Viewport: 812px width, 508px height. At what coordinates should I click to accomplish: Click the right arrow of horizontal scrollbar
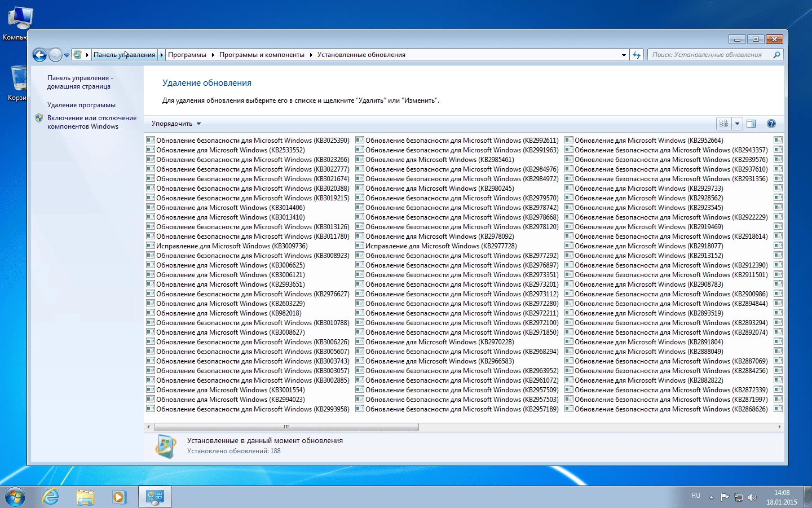pos(779,427)
